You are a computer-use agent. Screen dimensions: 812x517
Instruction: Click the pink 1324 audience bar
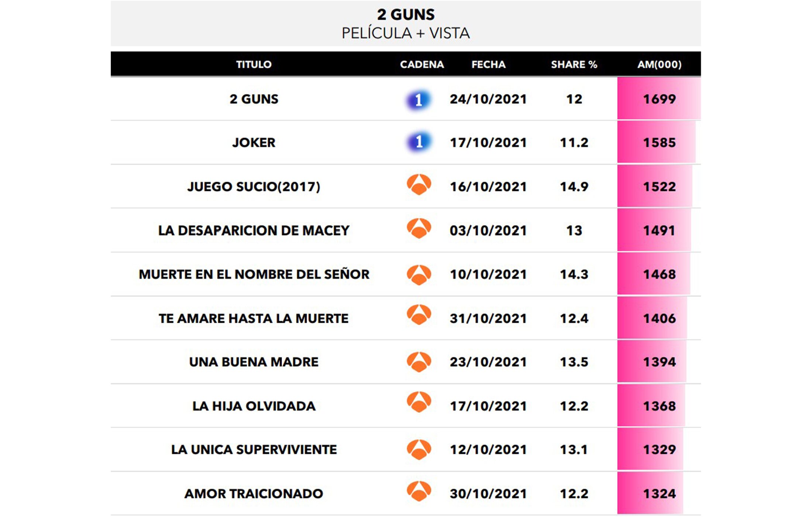(650, 493)
